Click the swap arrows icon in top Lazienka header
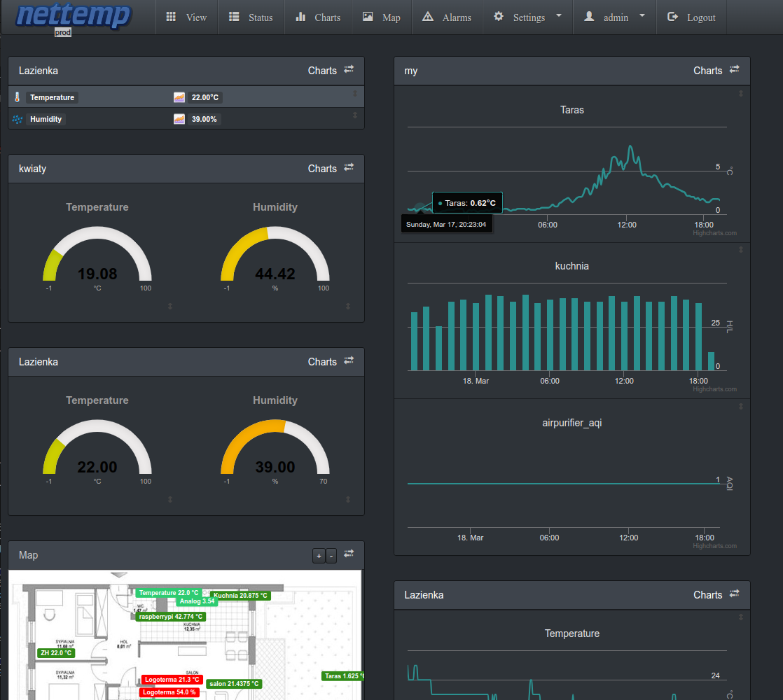Viewport: 783px width, 700px height. (349, 69)
